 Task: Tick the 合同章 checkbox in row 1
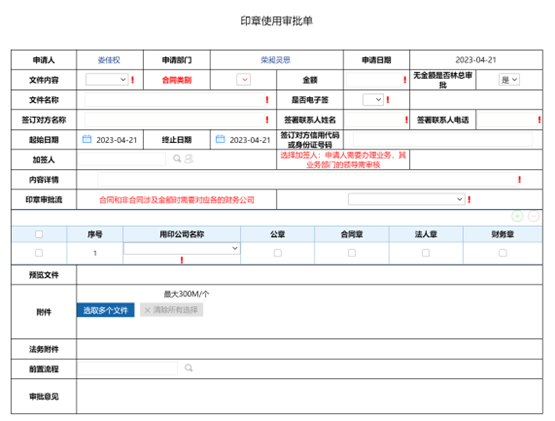coord(352,253)
